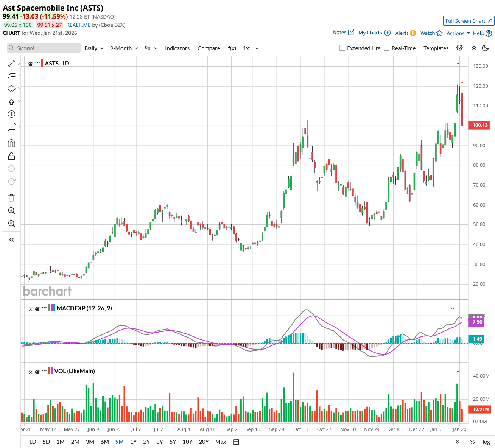Open the Actions dropdown menu
The image size is (495, 448).
458,33
